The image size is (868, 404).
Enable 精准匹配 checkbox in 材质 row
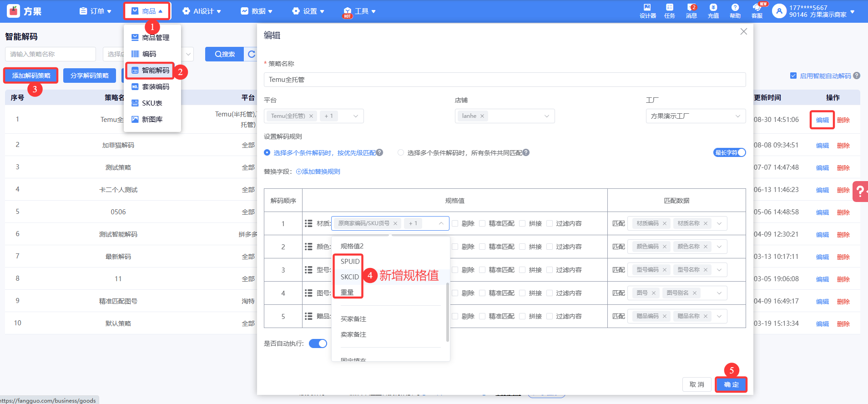pos(482,223)
